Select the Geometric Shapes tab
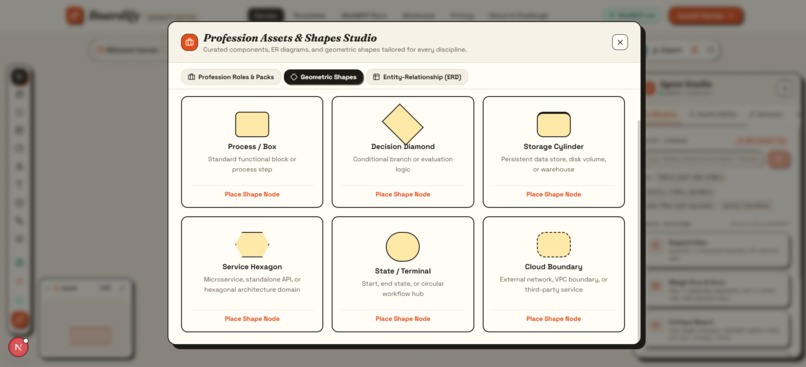Image resolution: width=806 pixels, height=367 pixels. pyautogui.click(x=323, y=77)
